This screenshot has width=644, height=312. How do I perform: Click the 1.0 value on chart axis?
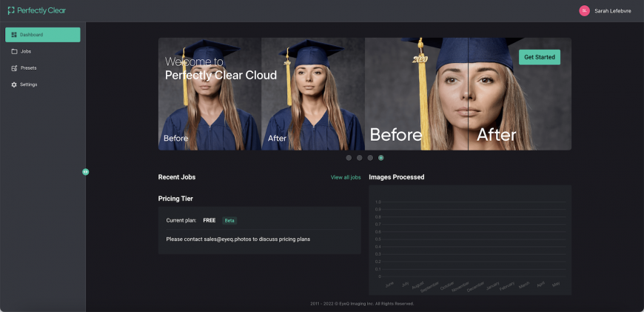click(378, 202)
